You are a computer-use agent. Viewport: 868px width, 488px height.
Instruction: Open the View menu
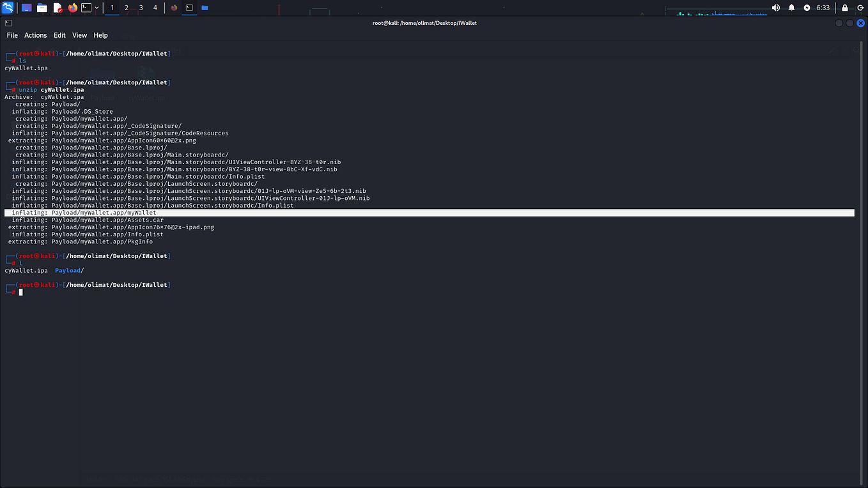[x=79, y=35]
